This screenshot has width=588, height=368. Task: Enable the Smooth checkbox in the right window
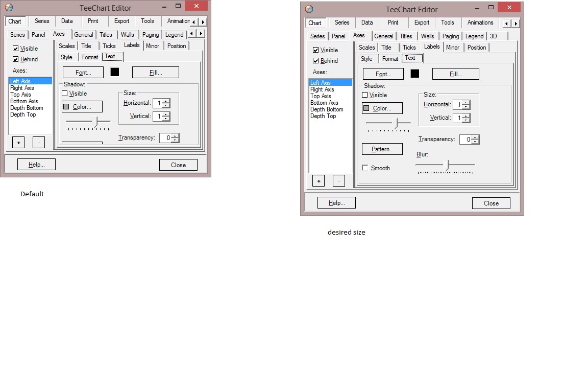coord(365,168)
